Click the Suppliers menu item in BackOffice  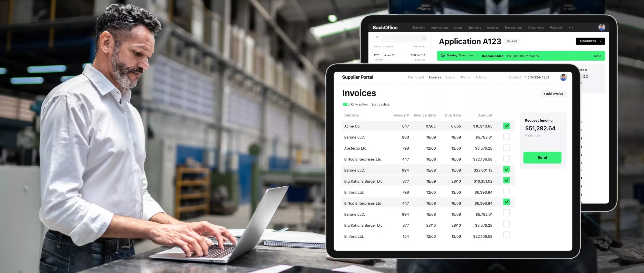click(474, 27)
